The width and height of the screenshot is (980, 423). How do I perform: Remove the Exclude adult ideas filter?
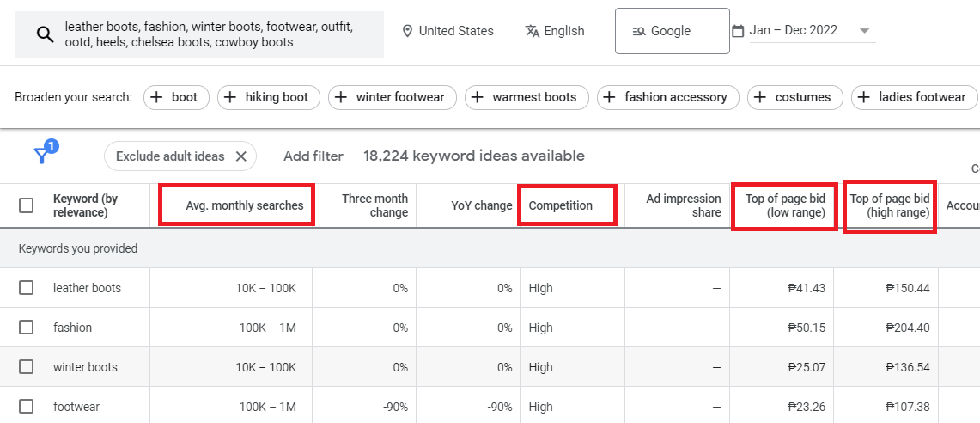coord(240,156)
